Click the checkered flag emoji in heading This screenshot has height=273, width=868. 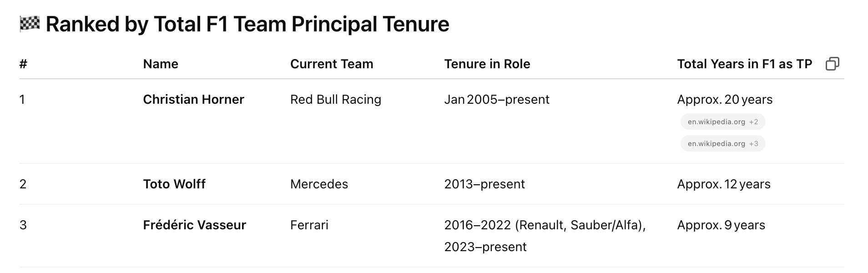pyautogui.click(x=30, y=24)
